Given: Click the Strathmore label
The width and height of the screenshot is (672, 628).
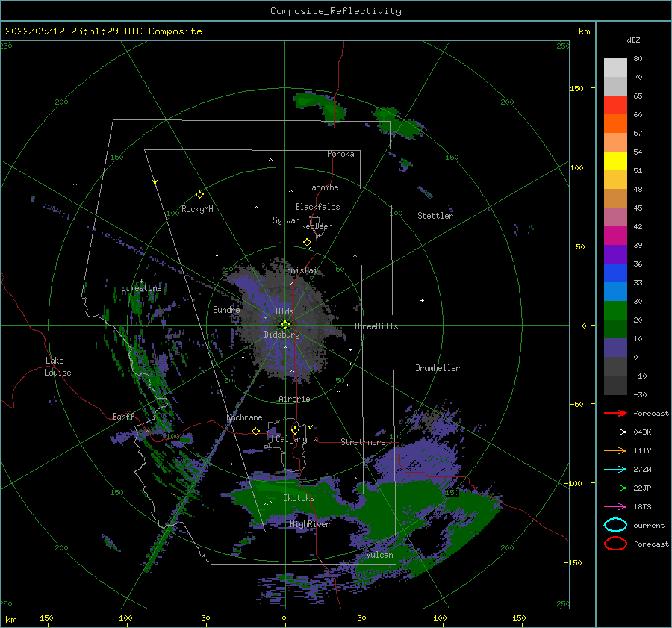Looking at the screenshot, I should point(363,442).
